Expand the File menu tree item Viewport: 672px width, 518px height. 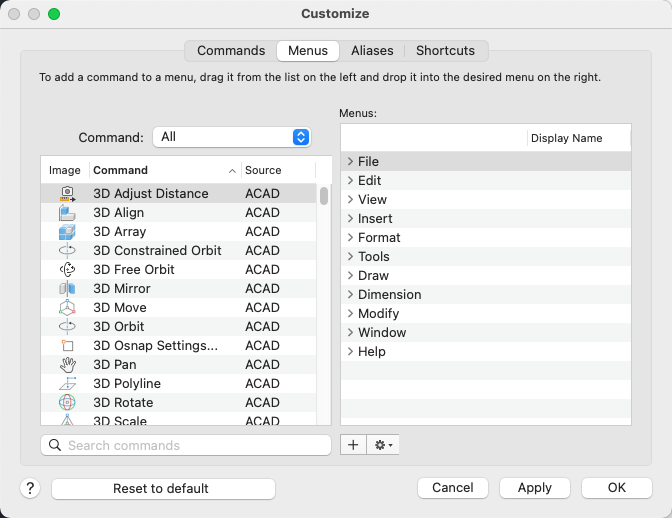(x=351, y=162)
